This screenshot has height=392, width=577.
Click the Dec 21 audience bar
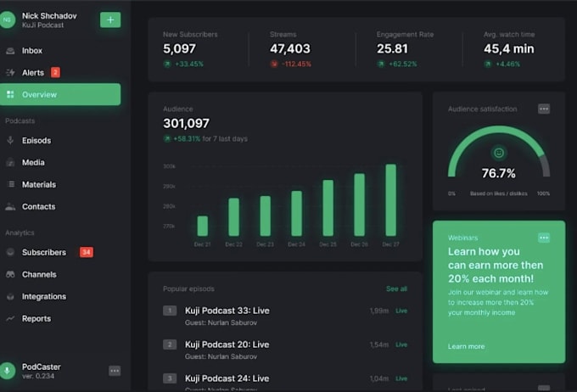tap(203, 226)
